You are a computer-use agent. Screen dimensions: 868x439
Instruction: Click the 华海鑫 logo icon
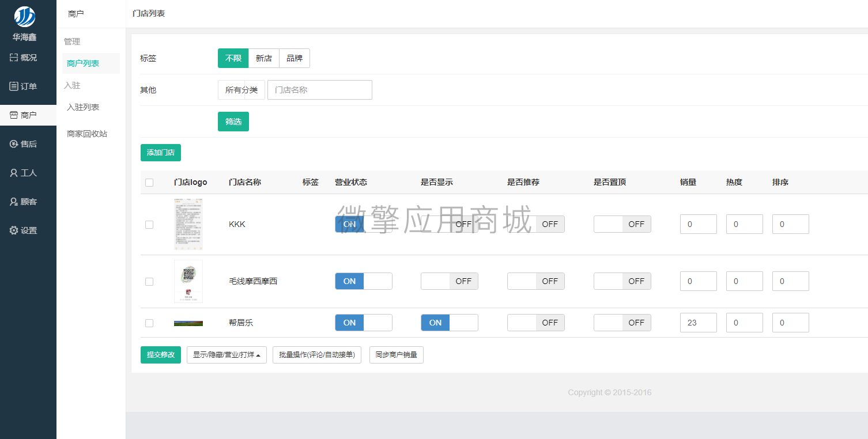pos(25,17)
